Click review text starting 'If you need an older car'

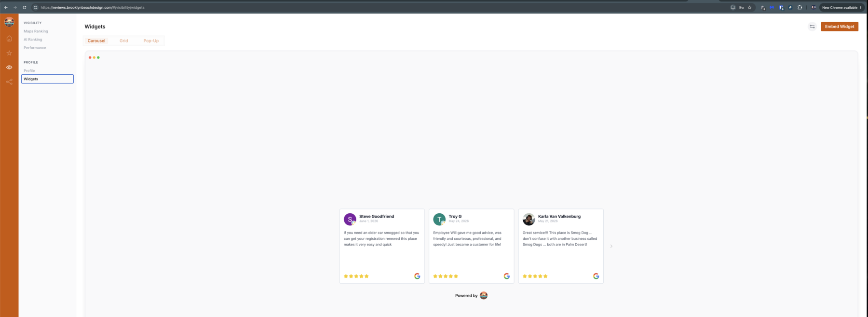[381, 238]
